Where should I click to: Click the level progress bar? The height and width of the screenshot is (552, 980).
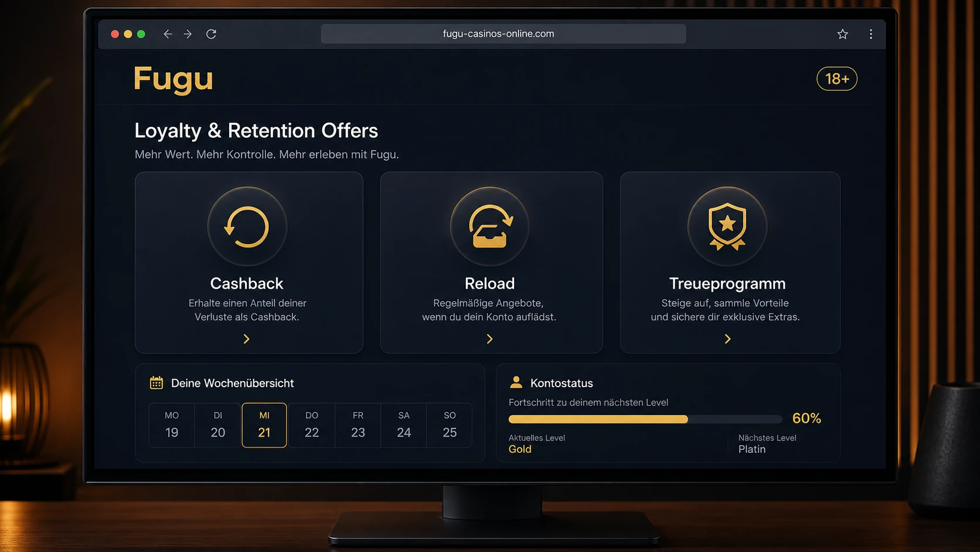[645, 419]
